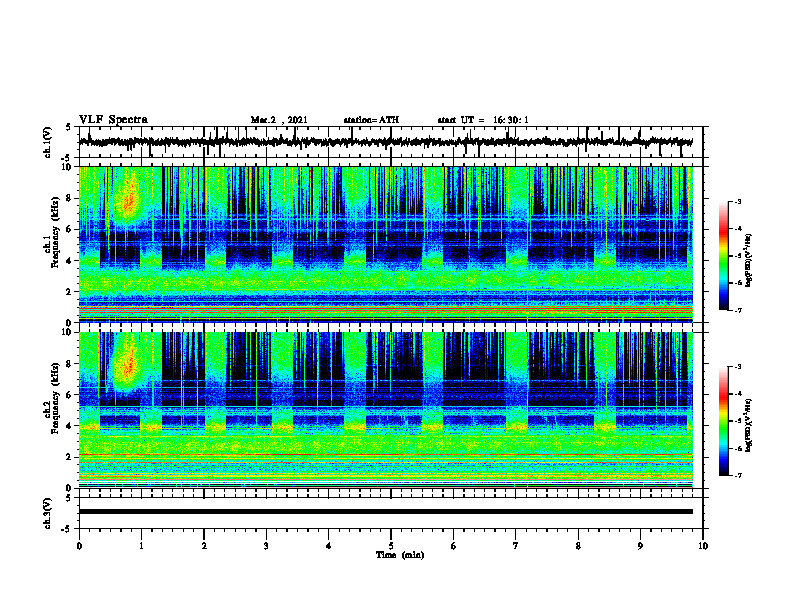Click time axis tick label "7"
792x612 pixels.
pyautogui.click(x=516, y=546)
